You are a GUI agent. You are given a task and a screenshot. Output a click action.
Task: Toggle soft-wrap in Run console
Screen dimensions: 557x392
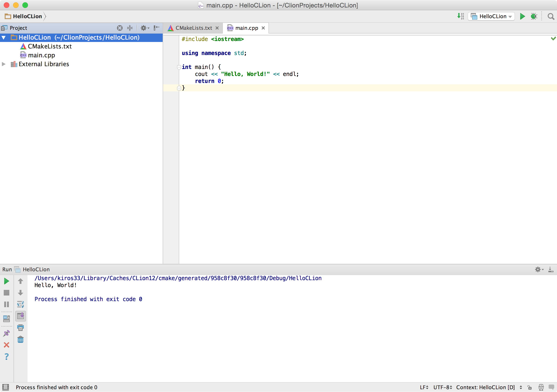pyautogui.click(x=21, y=304)
